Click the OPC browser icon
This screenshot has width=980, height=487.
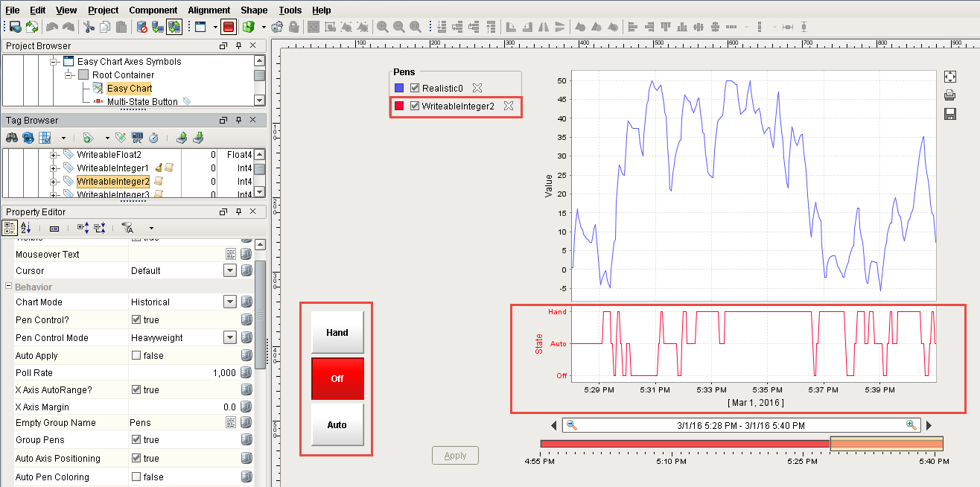(137, 138)
